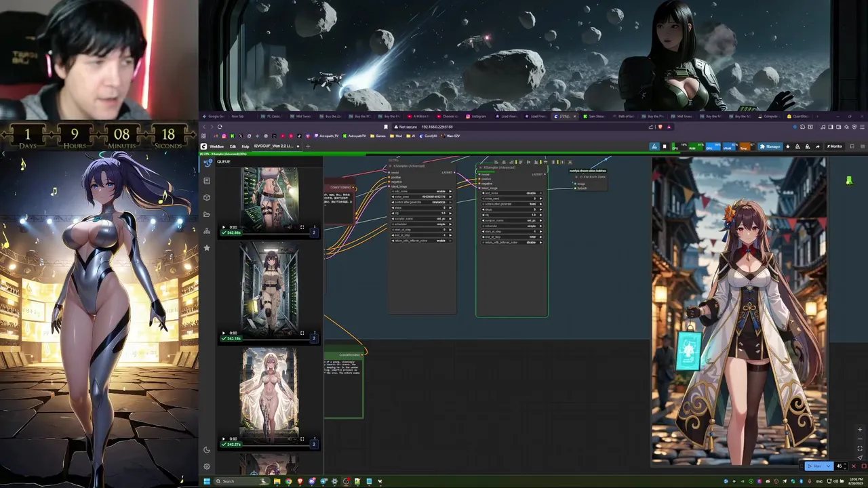The height and width of the screenshot is (488, 868).
Task: Click the share page icon in address bar
Action: (650, 127)
